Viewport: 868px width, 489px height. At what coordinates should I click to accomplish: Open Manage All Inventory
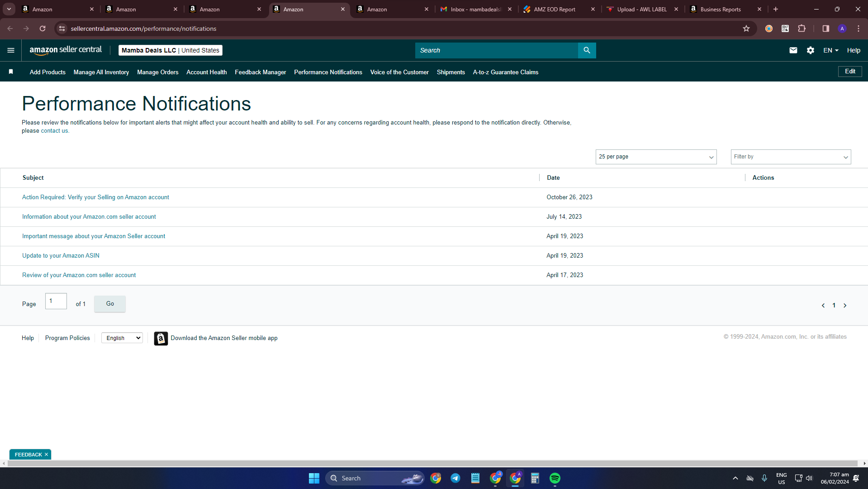[x=101, y=72]
